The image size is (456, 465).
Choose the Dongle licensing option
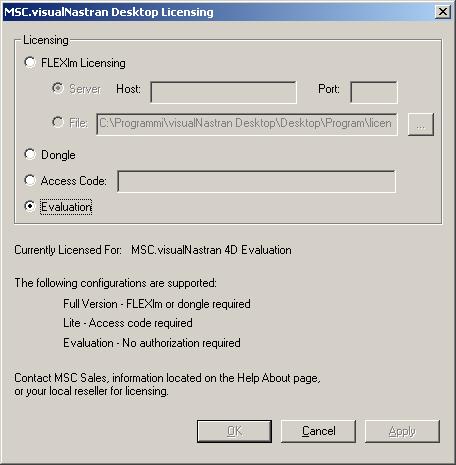(x=30, y=154)
